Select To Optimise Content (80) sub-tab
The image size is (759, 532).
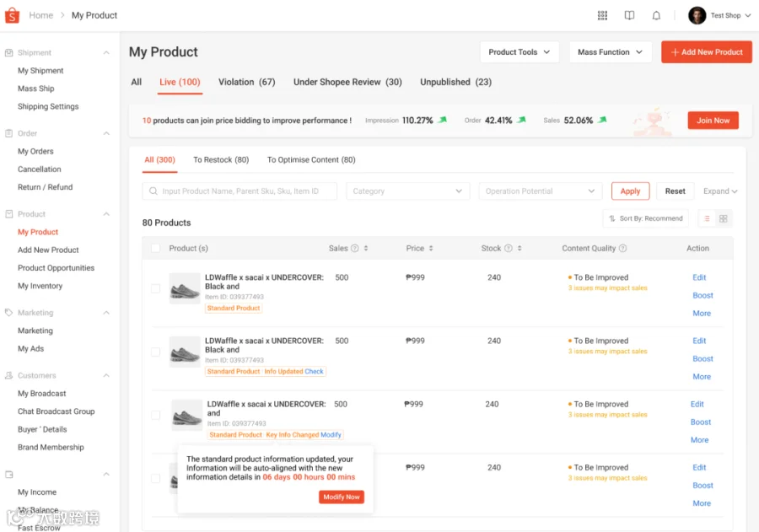(x=311, y=159)
